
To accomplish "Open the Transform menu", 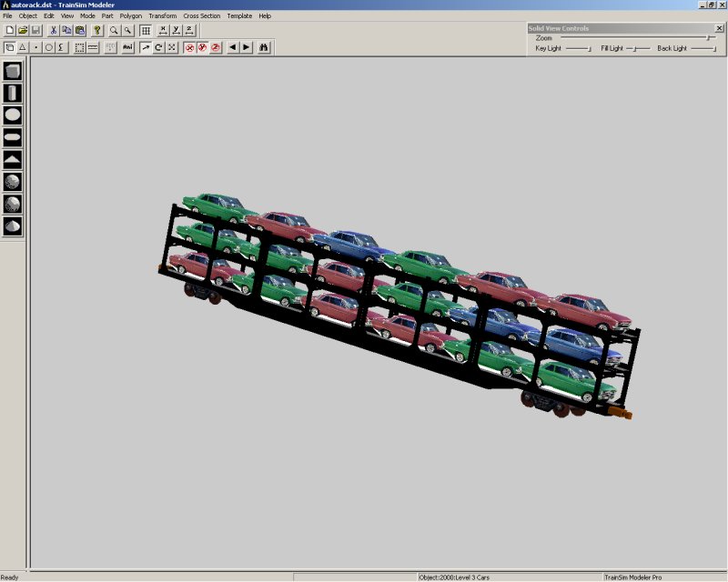I will [163, 15].
